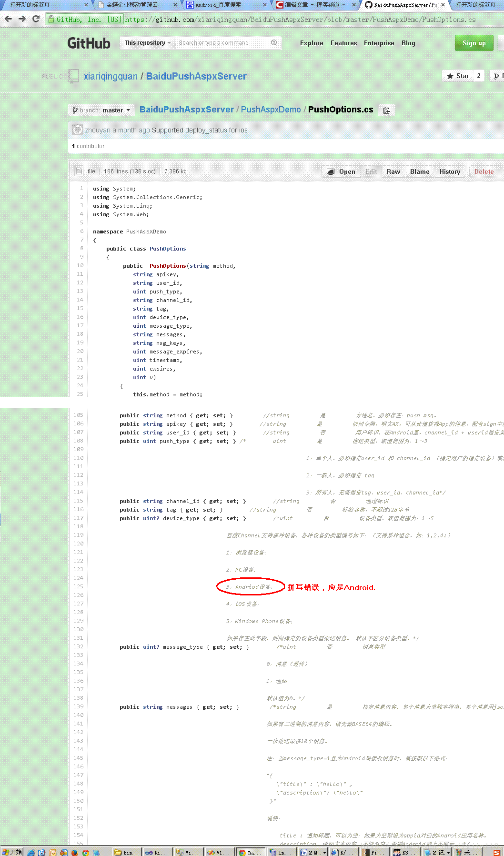The image size is (504, 856).
Task: Close the 金蝶企业移动管理云 tab
Action: [x=175, y=5]
